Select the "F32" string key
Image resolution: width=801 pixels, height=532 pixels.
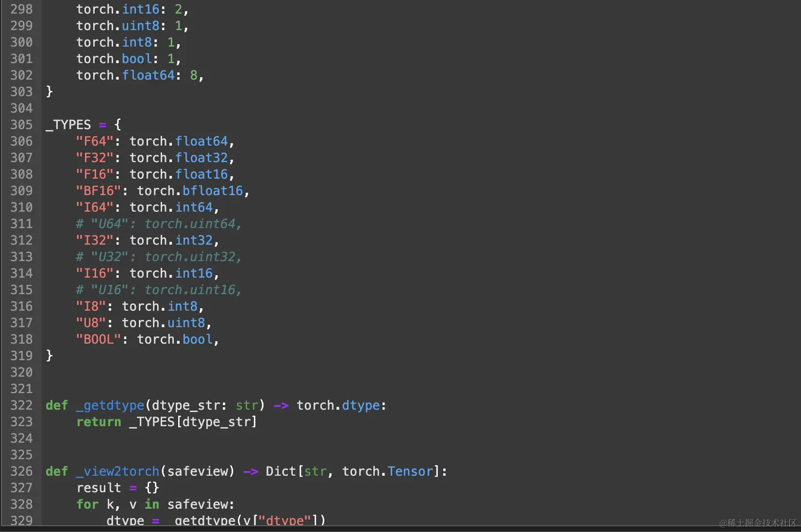[95, 158]
